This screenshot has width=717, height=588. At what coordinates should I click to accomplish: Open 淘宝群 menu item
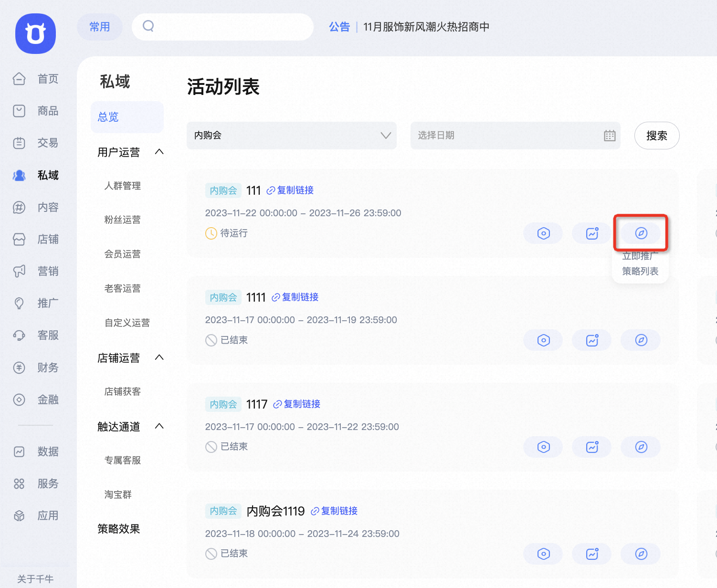tap(118, 494)
